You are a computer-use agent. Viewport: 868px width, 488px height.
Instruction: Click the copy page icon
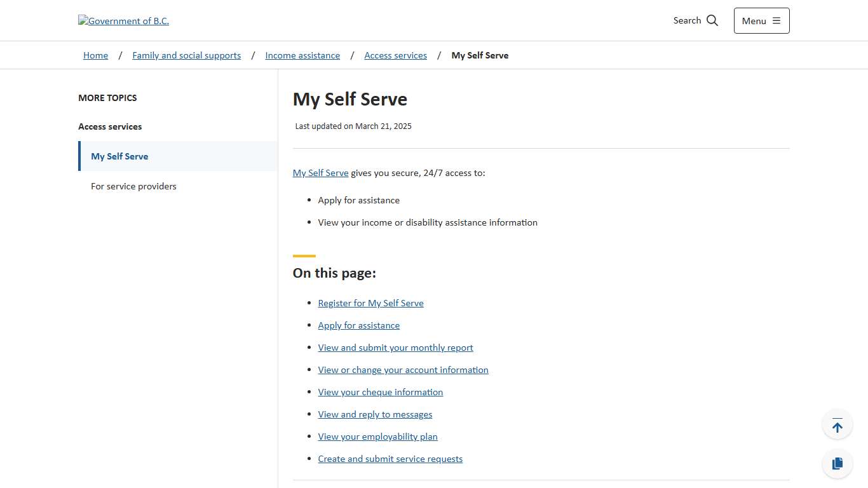tap(837, 463)
